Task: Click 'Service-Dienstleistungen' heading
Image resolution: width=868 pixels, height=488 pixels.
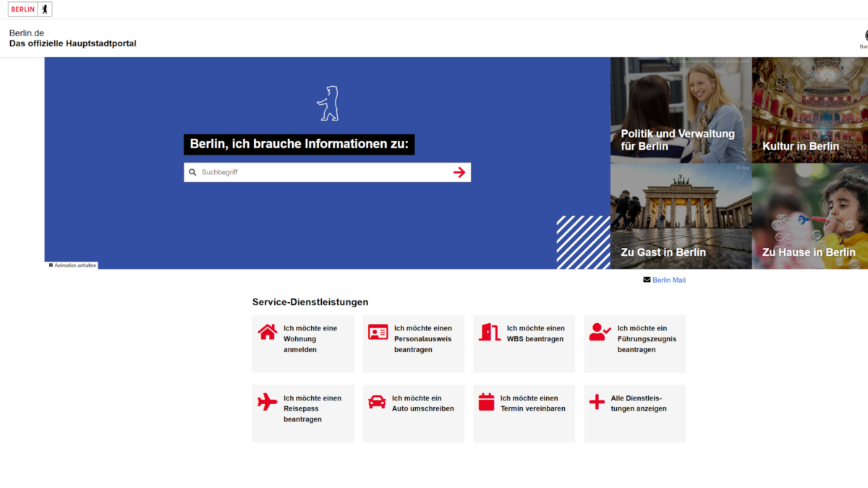Action: [x=310, y=302]
